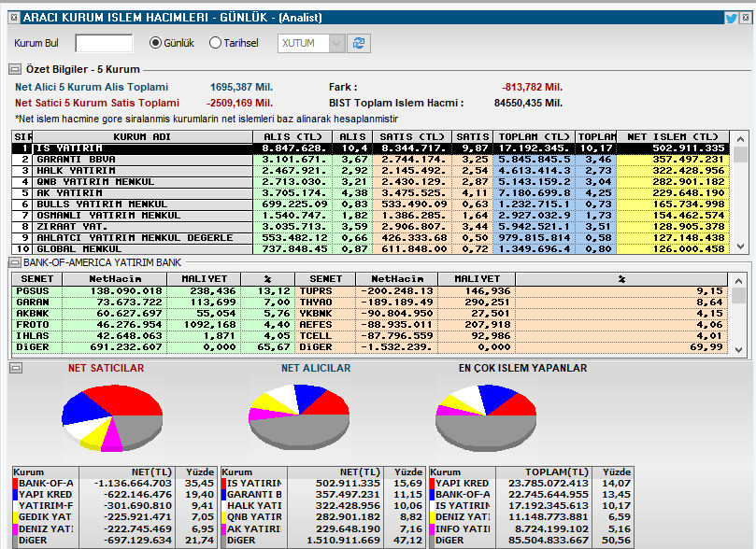Click the Kurum Bul input field
This screenshot has width=756, height=549.
104,43
